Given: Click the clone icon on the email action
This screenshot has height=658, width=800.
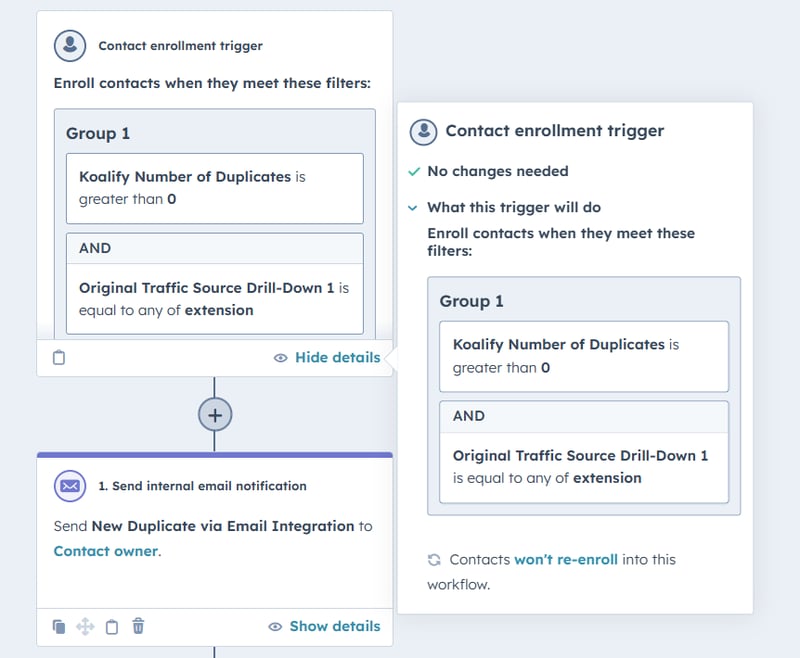Looking at the screenshot, I should tap(59, 627).
